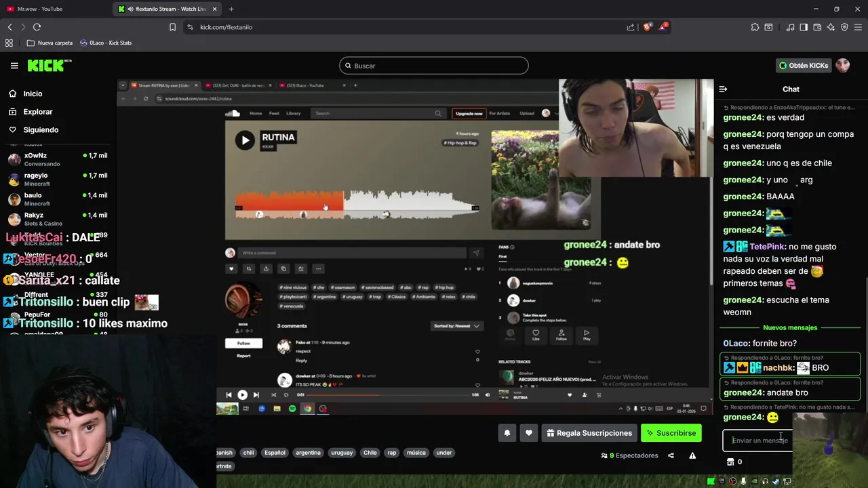Select the argentina tag below stream
This screenshot has height=488, width=868.
(308, 453)
